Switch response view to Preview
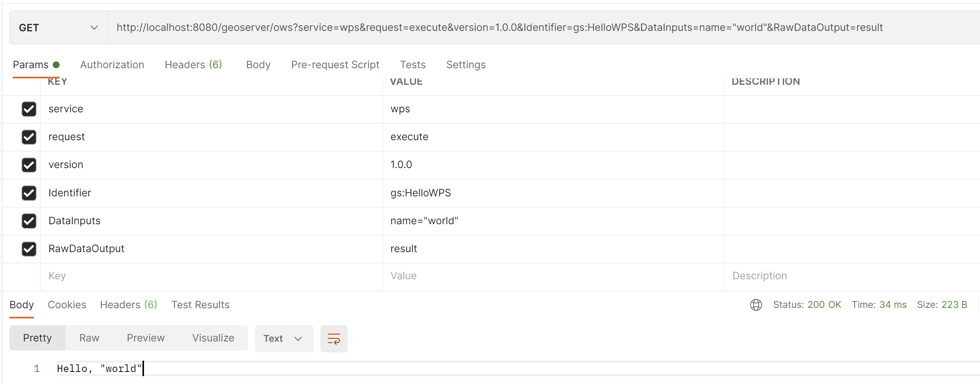The height and width of the screenshot is (384, 980). click(x=145, y=338)
